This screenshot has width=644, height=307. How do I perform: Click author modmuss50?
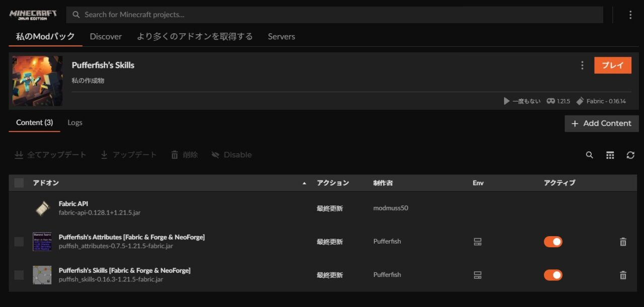click(390, 208)
